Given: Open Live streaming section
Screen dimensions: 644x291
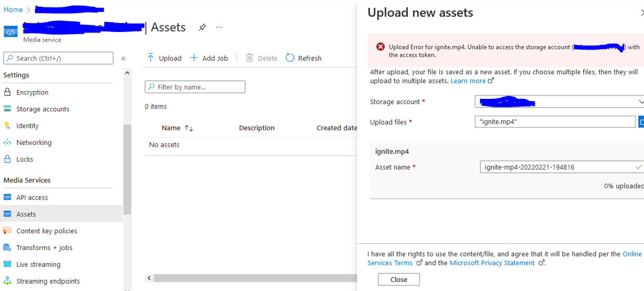Looking at the screenshot, I should (x=38, y=264).
